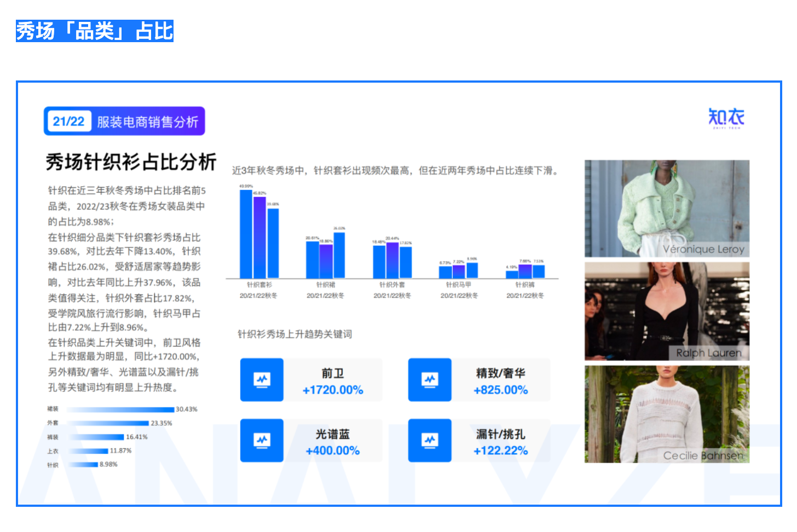Screen dimensions: 797x532
Task: Click the 针织套衫 axis label
Action: [259, 285]
